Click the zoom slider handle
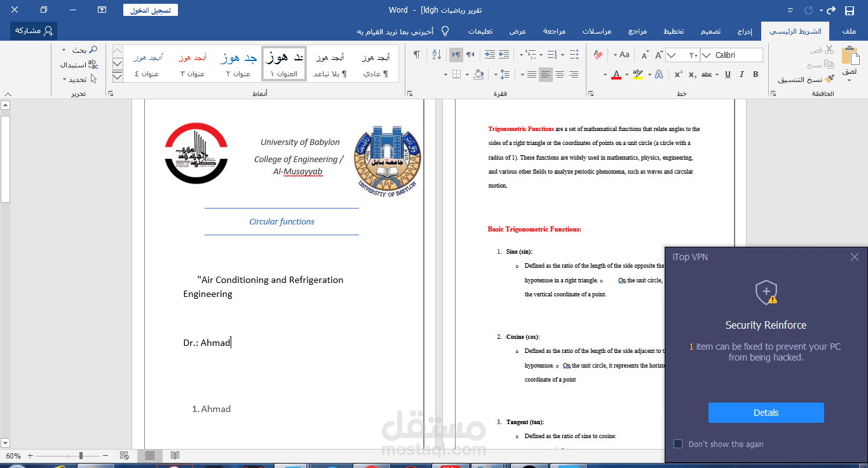This screenshot has width=868, height=468. tap(81, 455)
